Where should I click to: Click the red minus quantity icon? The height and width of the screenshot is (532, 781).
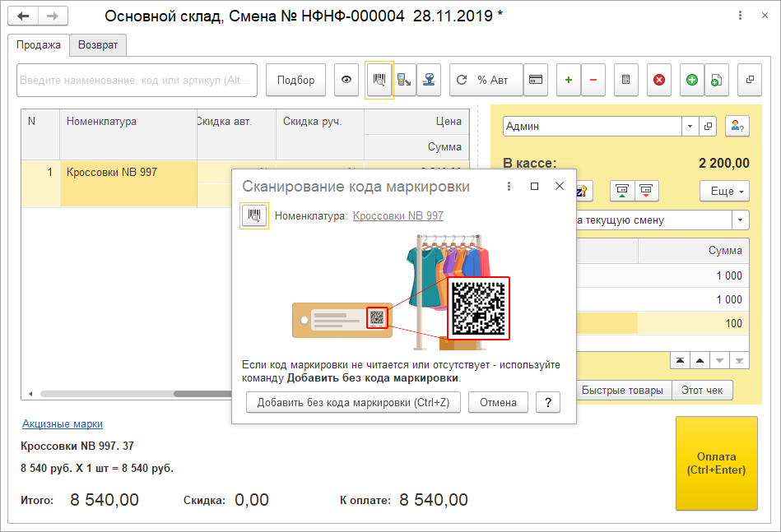pyautogui.click(x=593, y=80)
